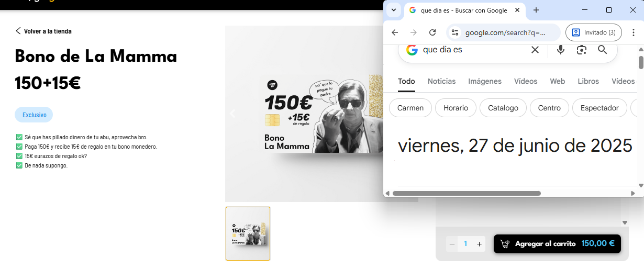
Task: Reload the Google search page
Action: [x=432, y=32]
